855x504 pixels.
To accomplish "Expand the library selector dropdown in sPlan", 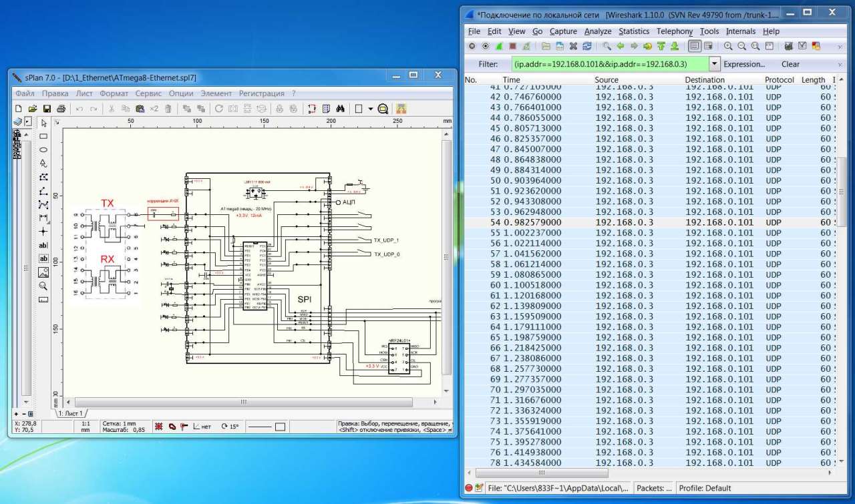I will [x=27, y=122].
